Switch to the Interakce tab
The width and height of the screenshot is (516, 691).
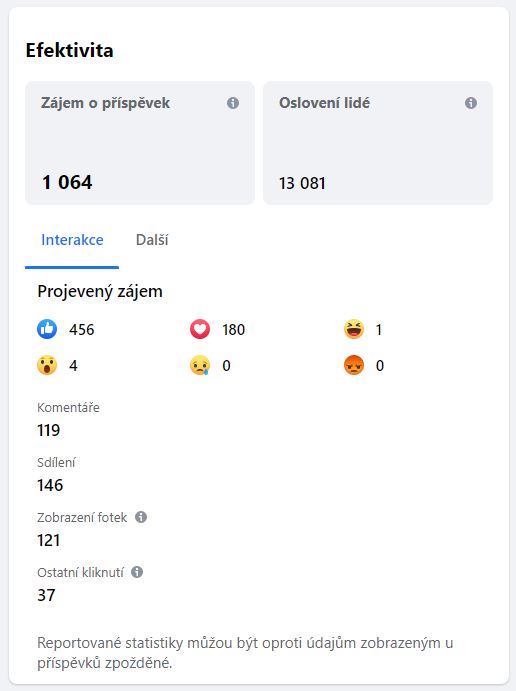(72, 240)
